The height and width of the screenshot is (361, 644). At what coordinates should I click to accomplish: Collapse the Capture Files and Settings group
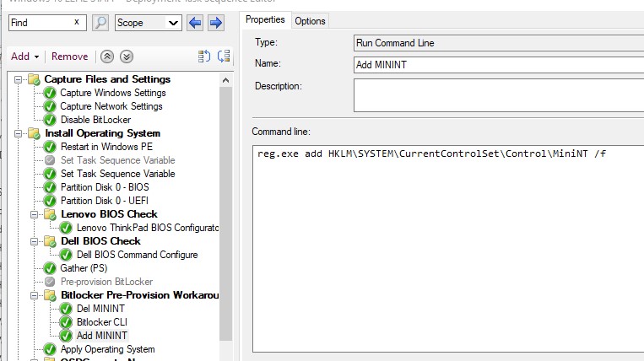pyautogui.click(x=19, y=79)
